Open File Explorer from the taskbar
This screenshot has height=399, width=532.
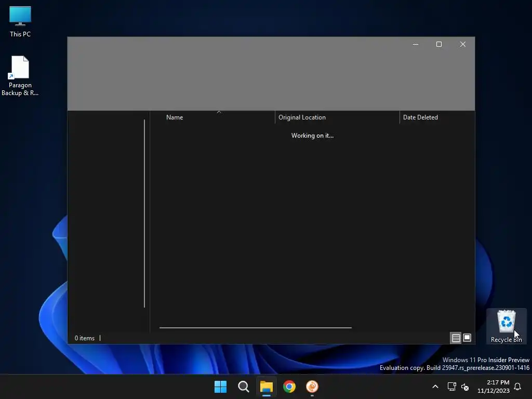[267, 387]
